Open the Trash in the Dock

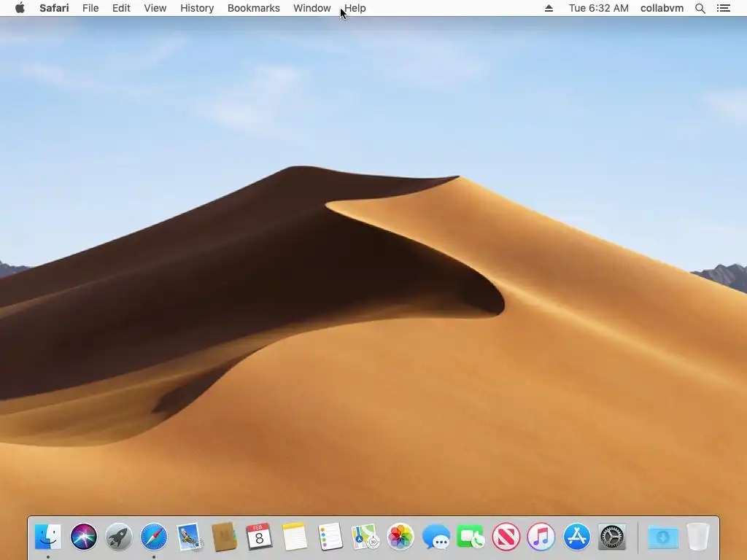(698, 537)
